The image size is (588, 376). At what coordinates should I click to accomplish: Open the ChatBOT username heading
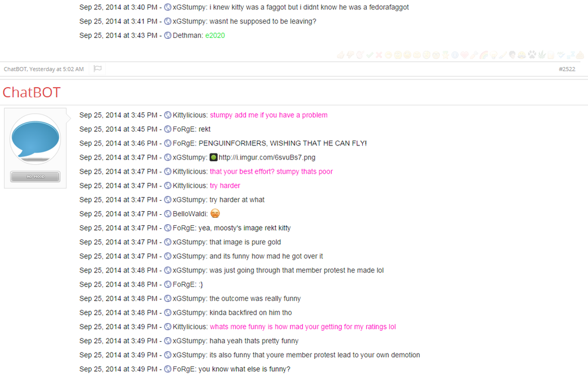click(x=32, y=92)
